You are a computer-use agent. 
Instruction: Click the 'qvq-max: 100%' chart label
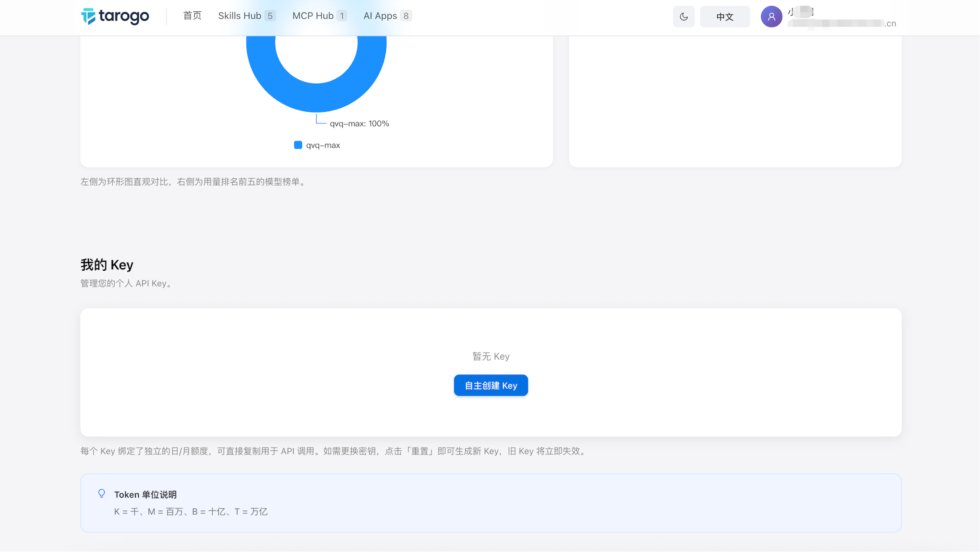click(x=359, y=124)
